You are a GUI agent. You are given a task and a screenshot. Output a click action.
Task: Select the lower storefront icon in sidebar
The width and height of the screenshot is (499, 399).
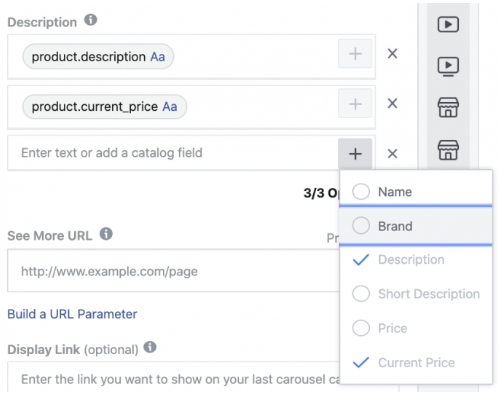coord(448,150)
